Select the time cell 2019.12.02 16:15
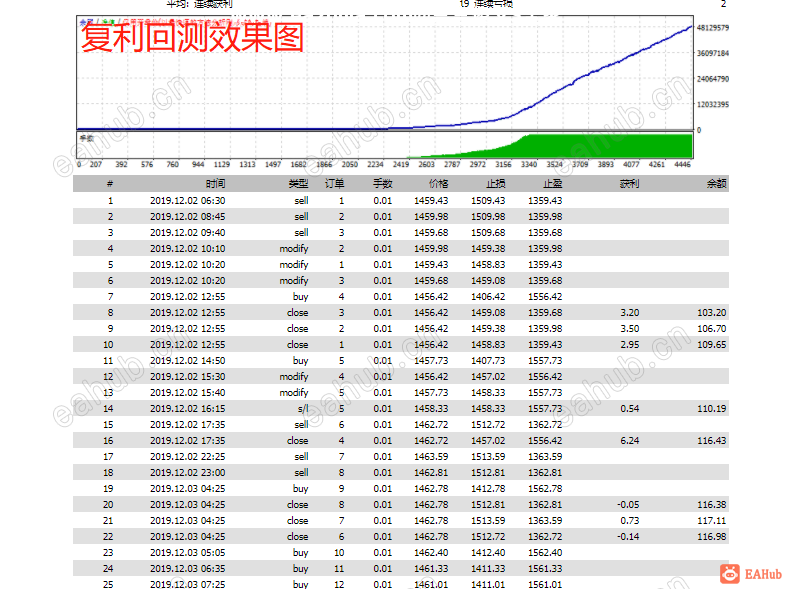The image size is (791, 589). point(188,409)
